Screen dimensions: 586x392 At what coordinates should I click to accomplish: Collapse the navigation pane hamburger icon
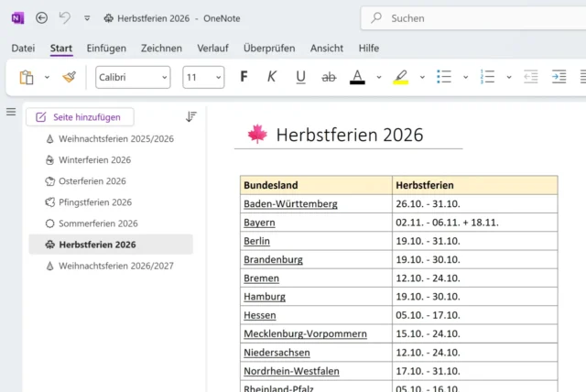tap(11, 112)
